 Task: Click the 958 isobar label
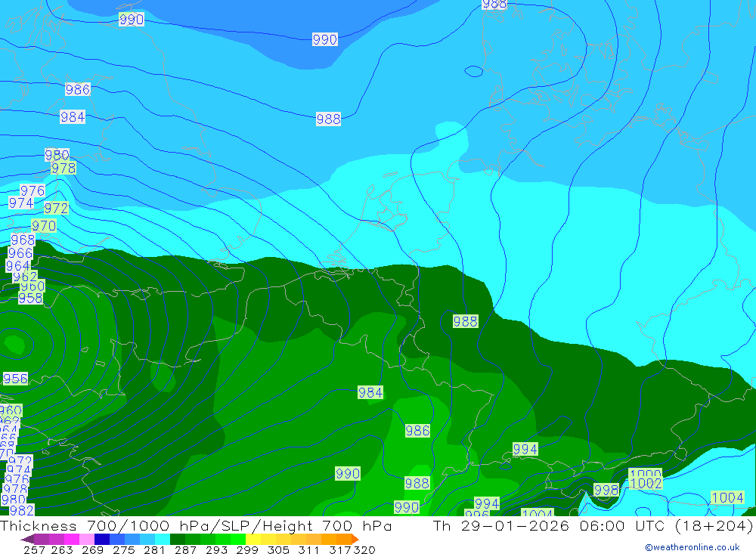[30, 298]
